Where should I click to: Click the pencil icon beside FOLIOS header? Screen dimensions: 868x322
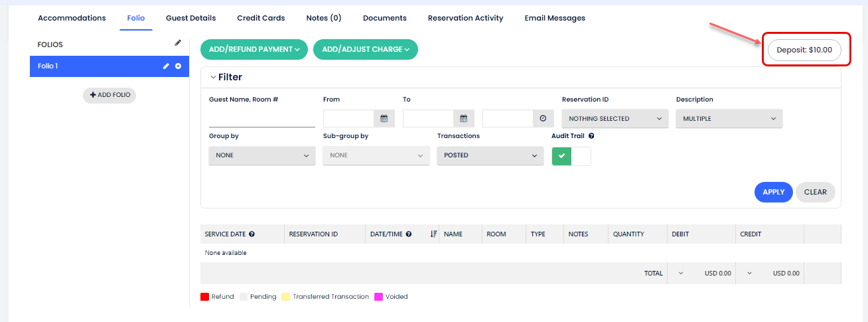pyautogui.click(x=178, y=43)
